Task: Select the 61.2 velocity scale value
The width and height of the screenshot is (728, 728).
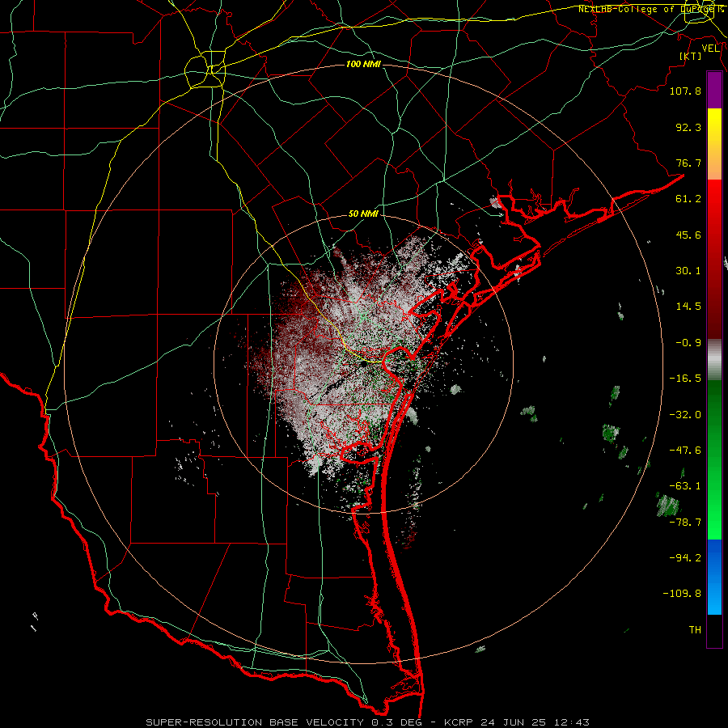Action: click(688, 199)
